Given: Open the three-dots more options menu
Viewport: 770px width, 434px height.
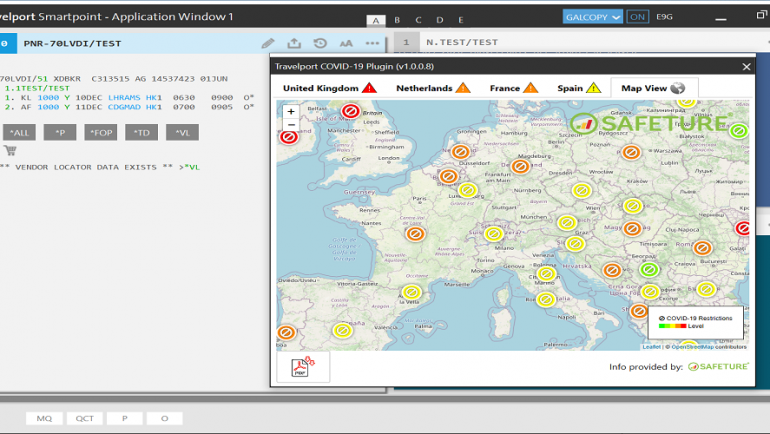Looking at the screenshot, I should 372,43.
